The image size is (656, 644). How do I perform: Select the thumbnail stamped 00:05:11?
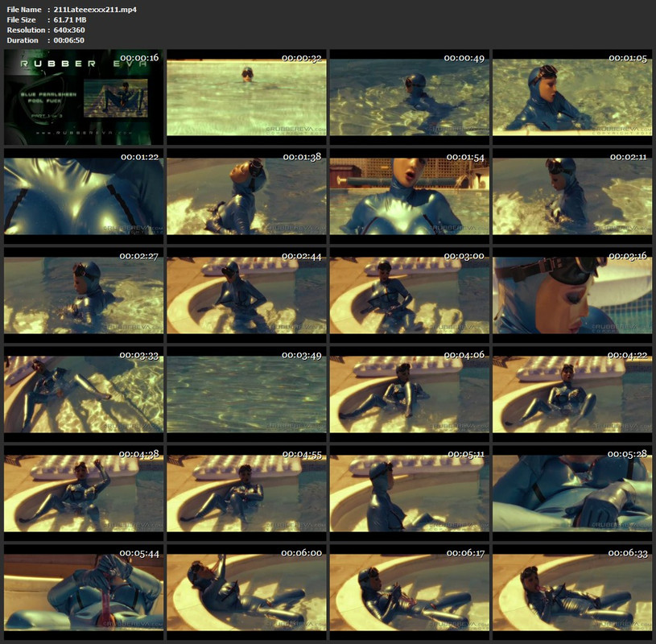tap(409, 493)
